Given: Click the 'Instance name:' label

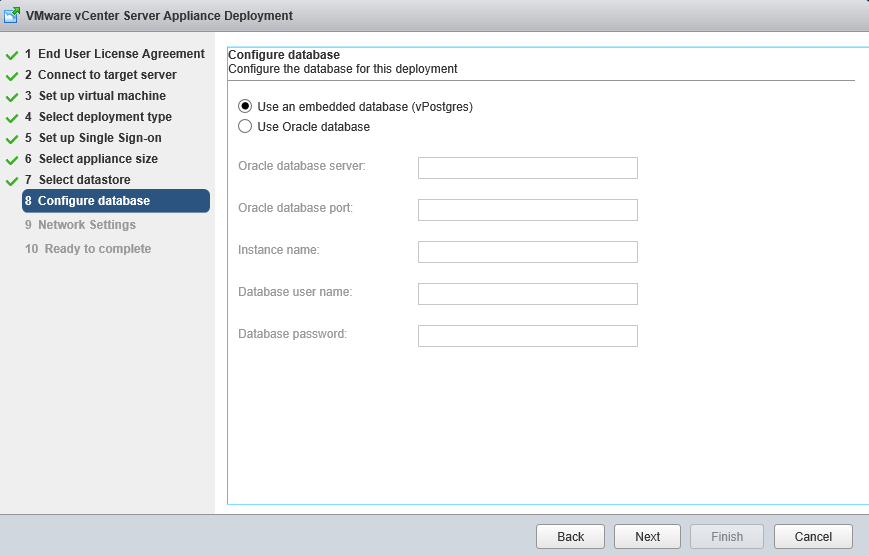Looking at the screenshot, I should (x=279, y=250).
